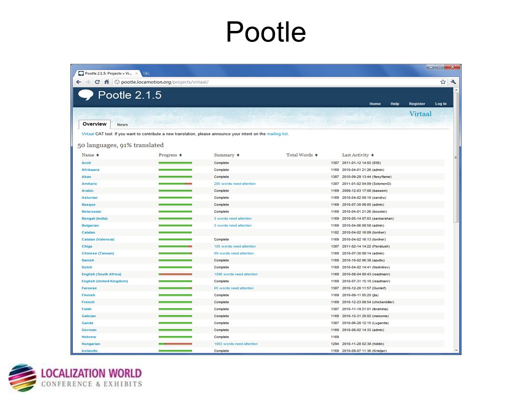Click '65 words need attention' link

pyautogui.click(x=234, y=288)
